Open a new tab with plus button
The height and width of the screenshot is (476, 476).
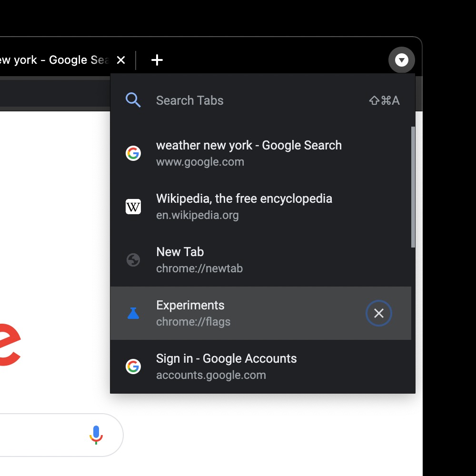[x=157, y=60]
